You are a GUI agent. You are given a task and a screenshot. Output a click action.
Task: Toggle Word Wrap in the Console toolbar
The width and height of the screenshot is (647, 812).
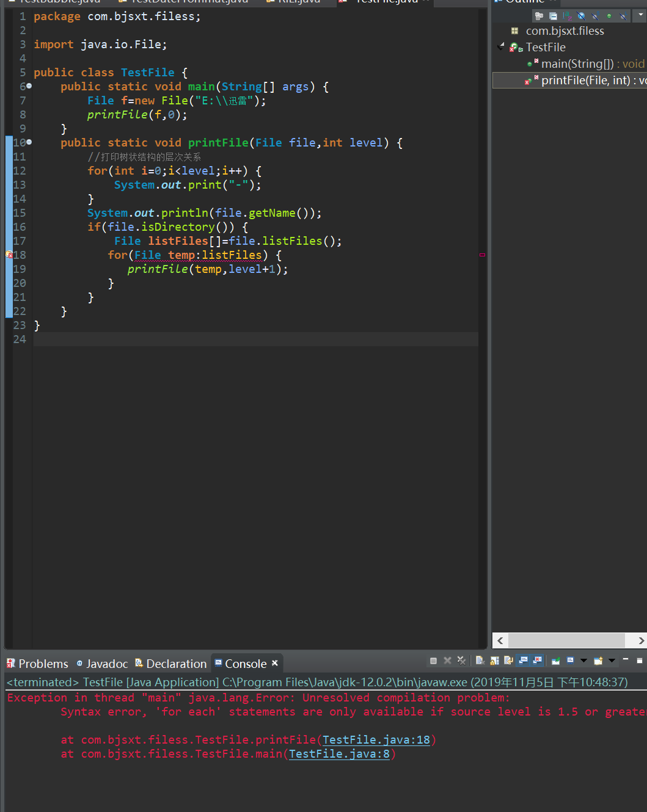click(508, 661)
